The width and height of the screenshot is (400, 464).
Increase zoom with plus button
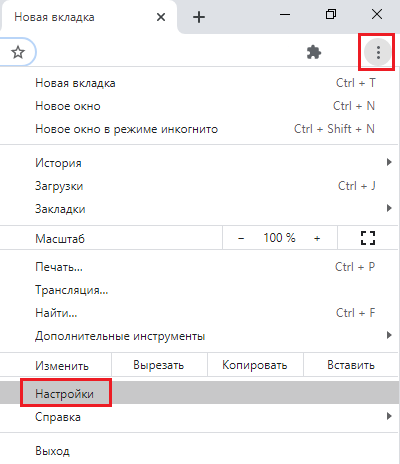click(317, 238)
